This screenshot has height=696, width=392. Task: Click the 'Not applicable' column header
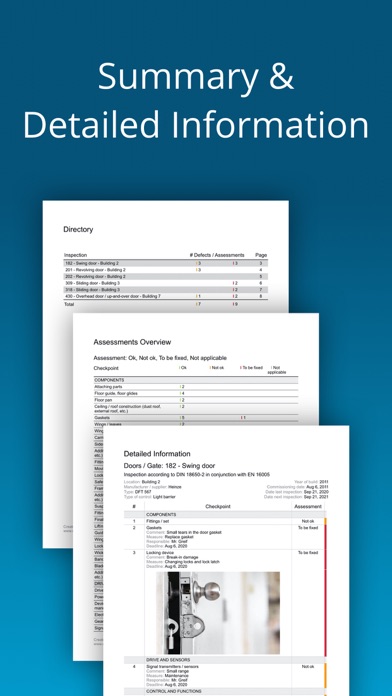pos(278,370)
